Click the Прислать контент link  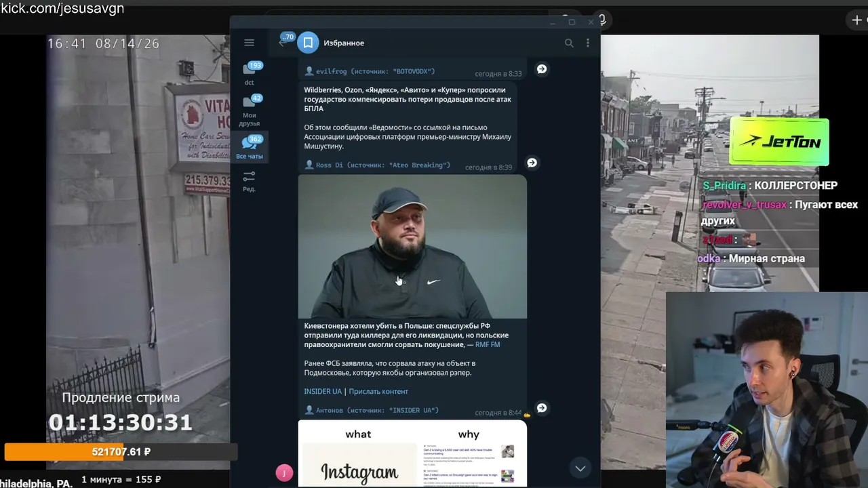pos(378,391)
